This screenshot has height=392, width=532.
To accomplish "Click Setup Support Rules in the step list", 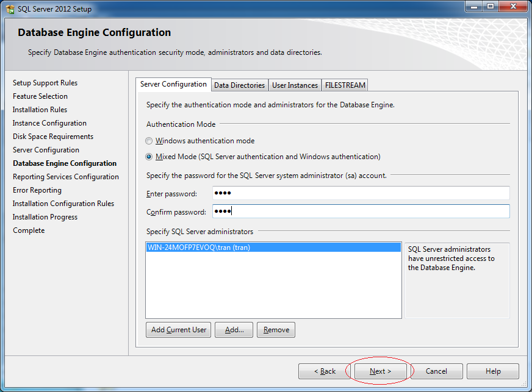I will pyautogui.click(x=45, y=83).
